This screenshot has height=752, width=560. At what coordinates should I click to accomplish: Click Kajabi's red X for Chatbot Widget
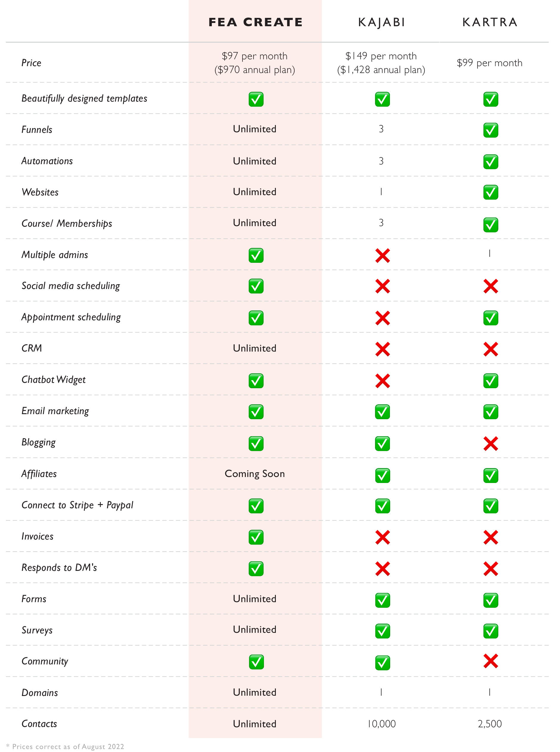pos(382,381)
